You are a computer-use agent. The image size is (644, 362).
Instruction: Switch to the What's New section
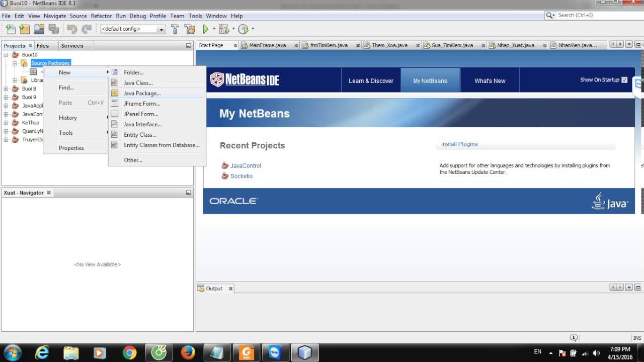click(490, 80)
